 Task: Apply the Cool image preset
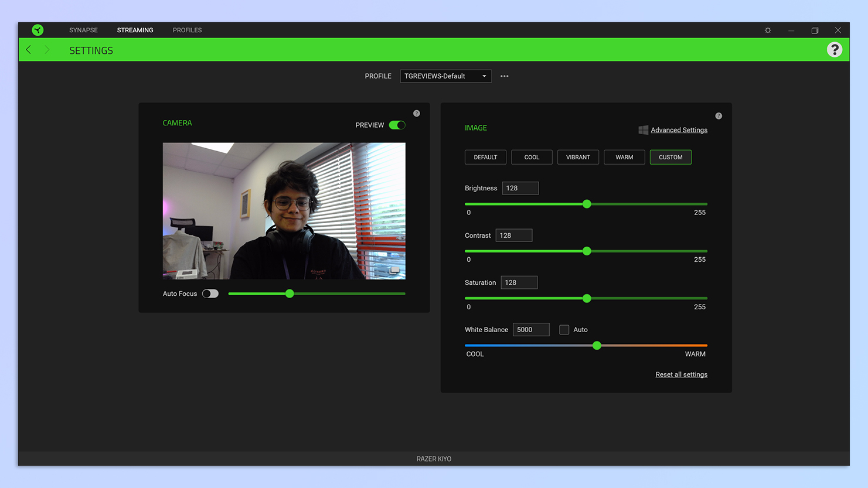click(532, 157)
